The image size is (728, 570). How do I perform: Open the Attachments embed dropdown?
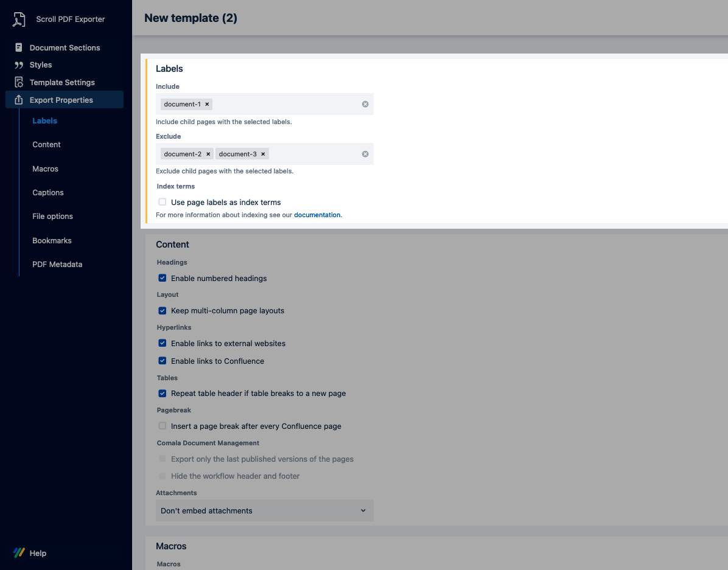(x=264, y=510)
